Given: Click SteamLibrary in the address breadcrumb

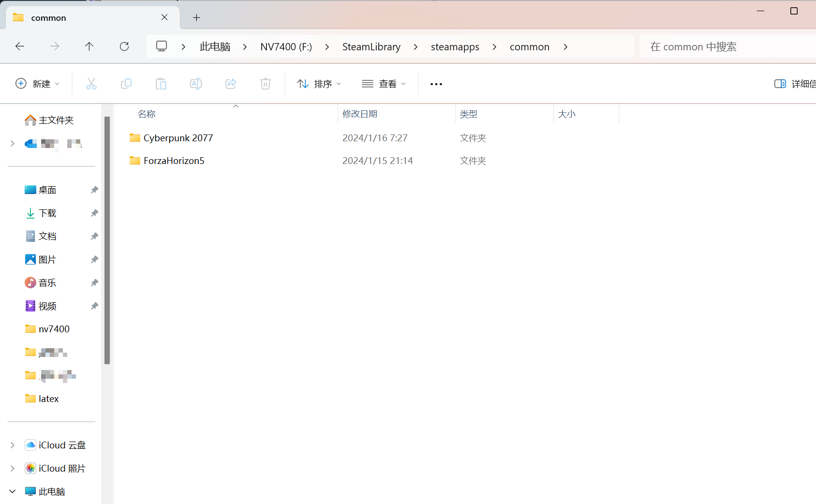Looking at the screenshot, I should click(x=371, y=47).
